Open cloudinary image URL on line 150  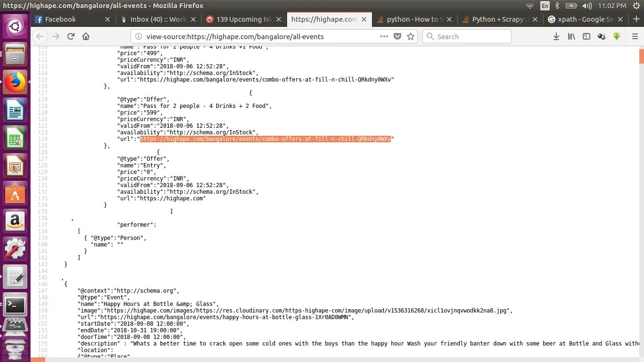click(307, 311)
